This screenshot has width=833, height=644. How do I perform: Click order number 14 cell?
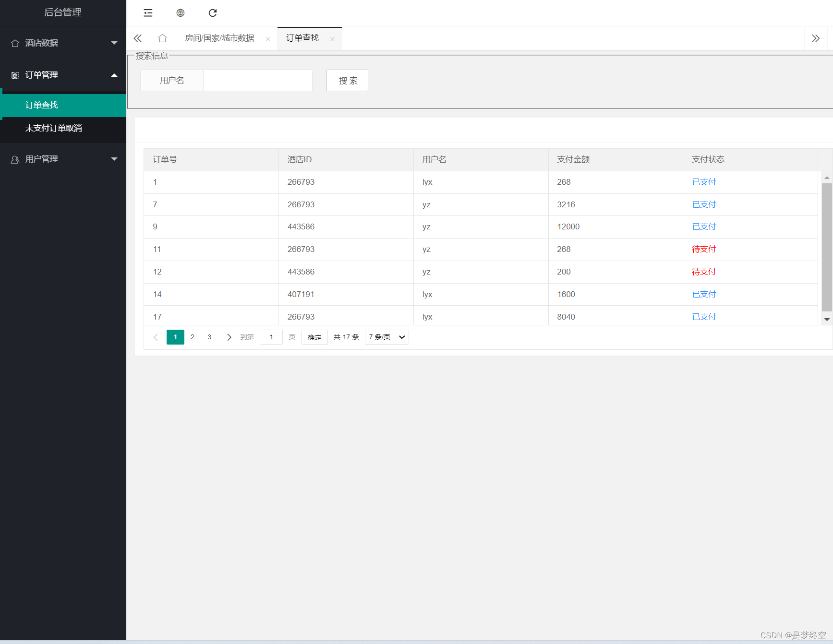pos(211,294)
